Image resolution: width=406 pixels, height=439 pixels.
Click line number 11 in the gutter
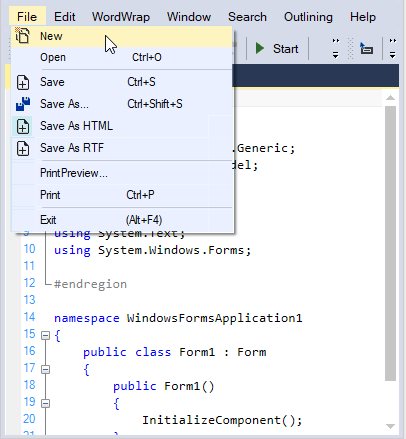29,266
